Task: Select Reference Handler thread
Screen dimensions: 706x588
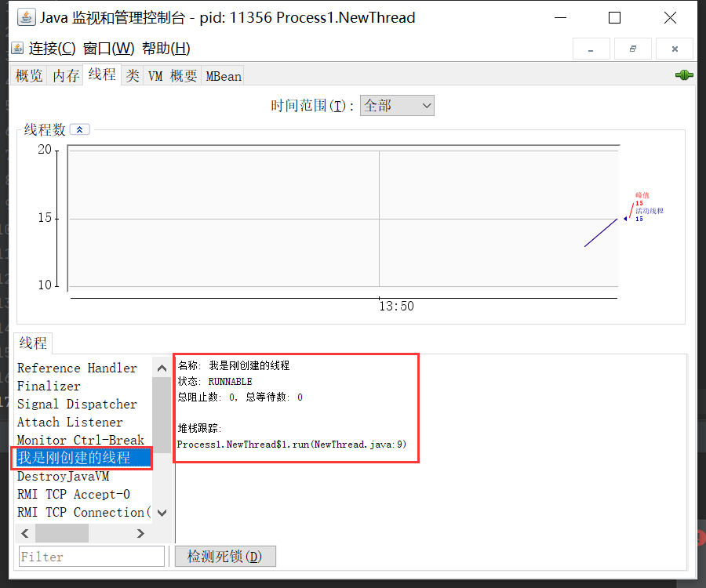Action: pos(83,368)
